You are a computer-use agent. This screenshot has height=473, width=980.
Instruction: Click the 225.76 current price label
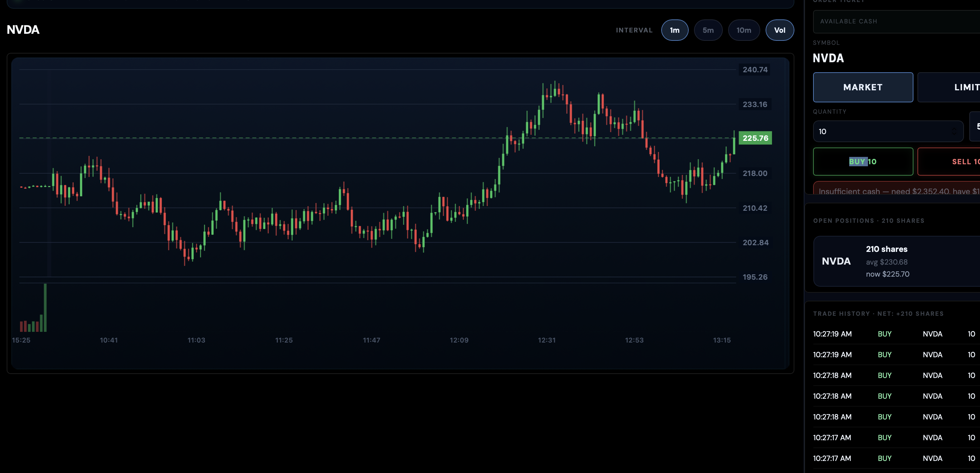755,138
